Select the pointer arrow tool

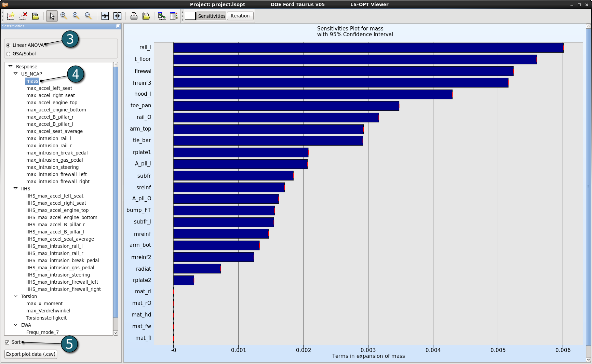click(52, 16)
